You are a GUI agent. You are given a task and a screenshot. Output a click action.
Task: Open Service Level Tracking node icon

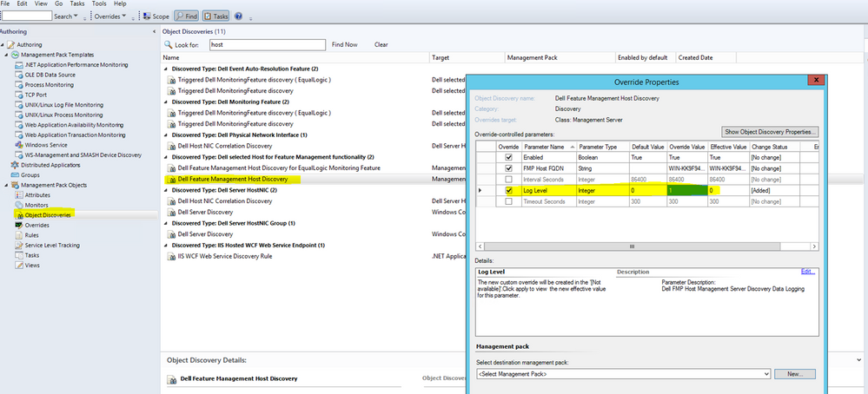click(x=19, y=245)
